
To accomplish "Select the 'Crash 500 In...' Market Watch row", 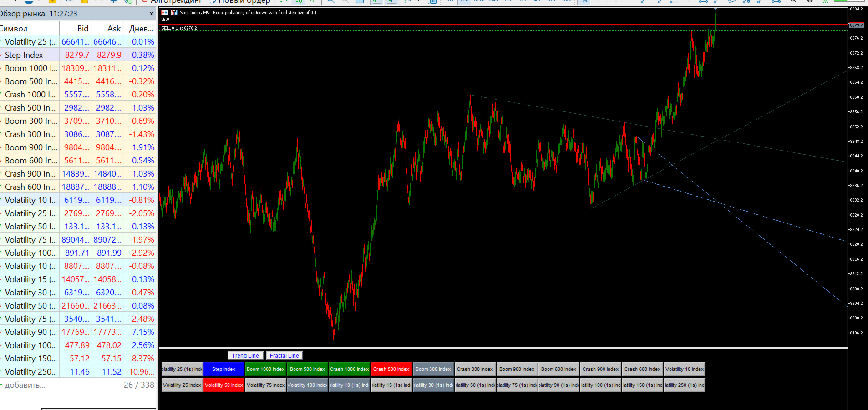I will point(78,107).
